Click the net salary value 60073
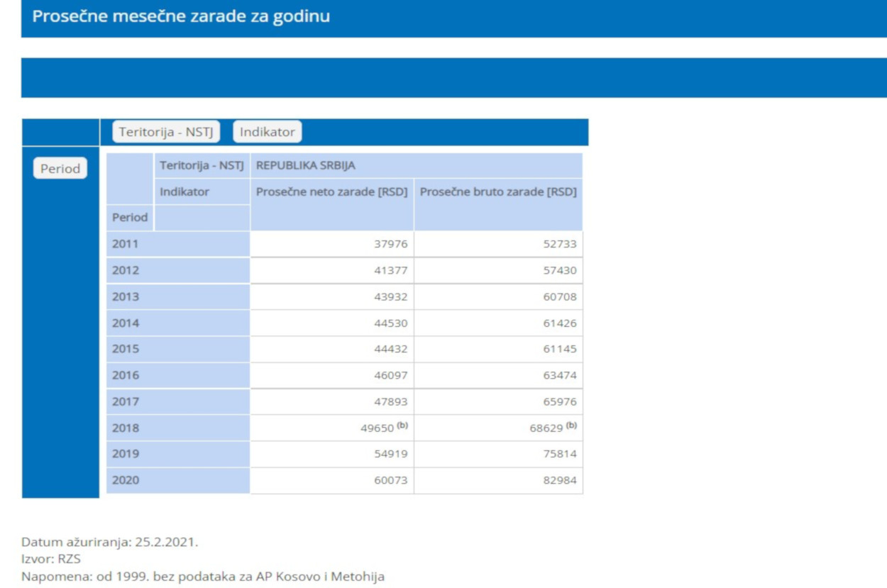This screenshot has width=887, height=588. (391, 481)
